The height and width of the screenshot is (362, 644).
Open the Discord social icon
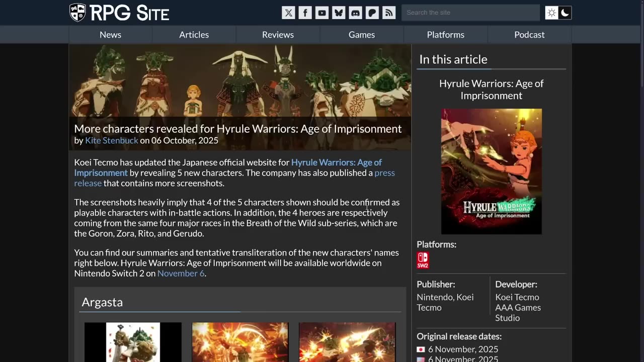pyautogui.click(x=355, y=13)
